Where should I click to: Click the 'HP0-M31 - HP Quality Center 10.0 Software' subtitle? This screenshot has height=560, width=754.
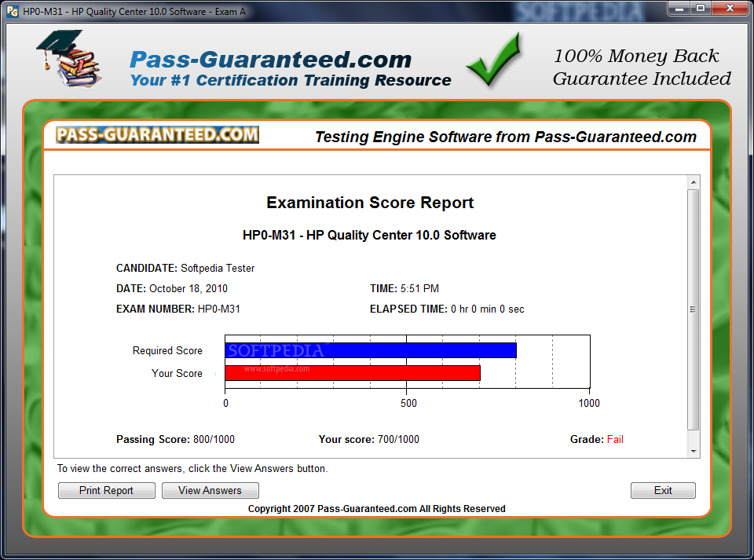[369, 235]
